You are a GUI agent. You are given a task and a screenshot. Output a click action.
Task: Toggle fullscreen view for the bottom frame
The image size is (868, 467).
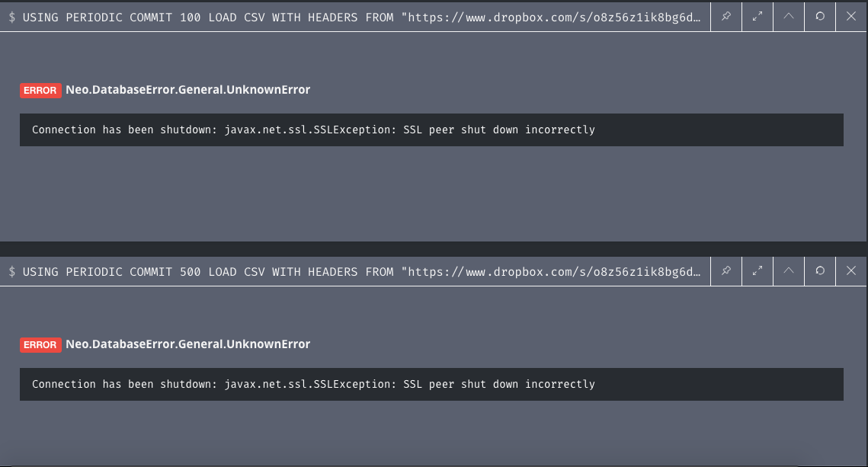click(x=757, y=271)
